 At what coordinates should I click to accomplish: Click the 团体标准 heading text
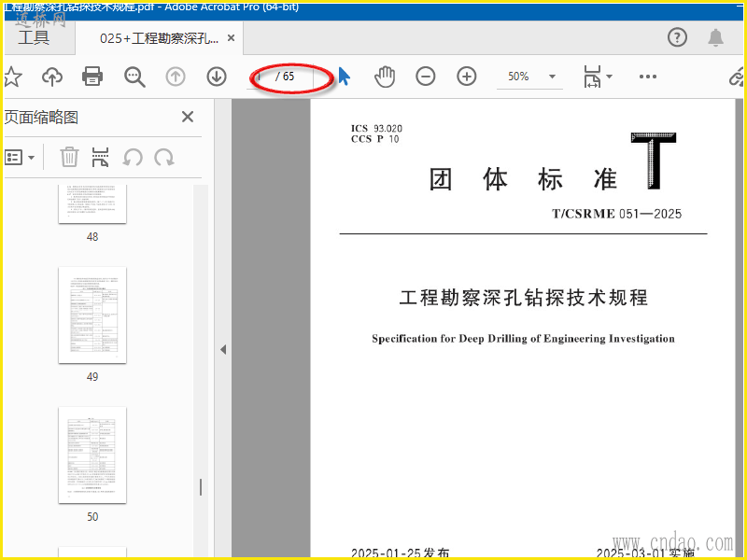[x=523, y=179]
